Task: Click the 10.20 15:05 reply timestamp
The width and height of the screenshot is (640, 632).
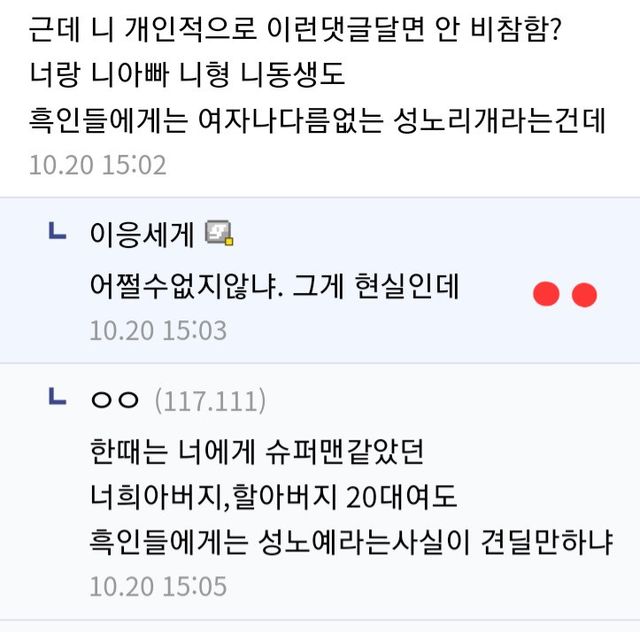Action: (158, 586)
